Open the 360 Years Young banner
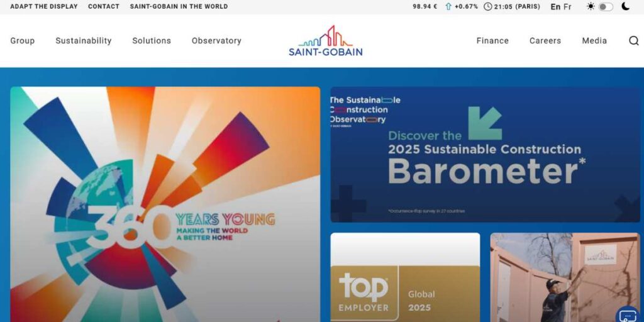 (x=165, y=204)
